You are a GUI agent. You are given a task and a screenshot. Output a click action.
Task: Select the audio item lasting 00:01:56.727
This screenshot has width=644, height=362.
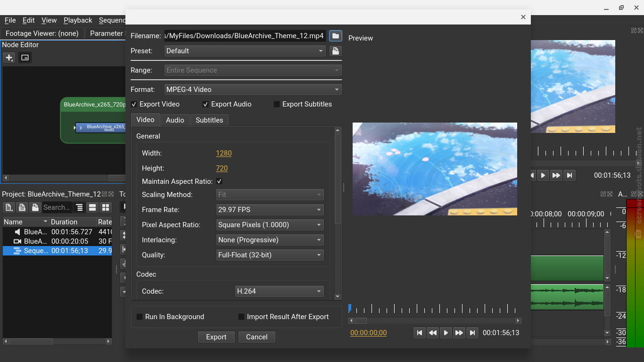[x=58, y=232]
